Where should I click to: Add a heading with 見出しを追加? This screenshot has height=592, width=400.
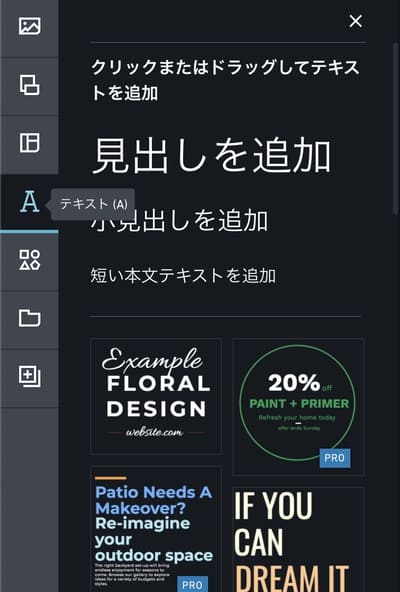(x=212, y=156)
